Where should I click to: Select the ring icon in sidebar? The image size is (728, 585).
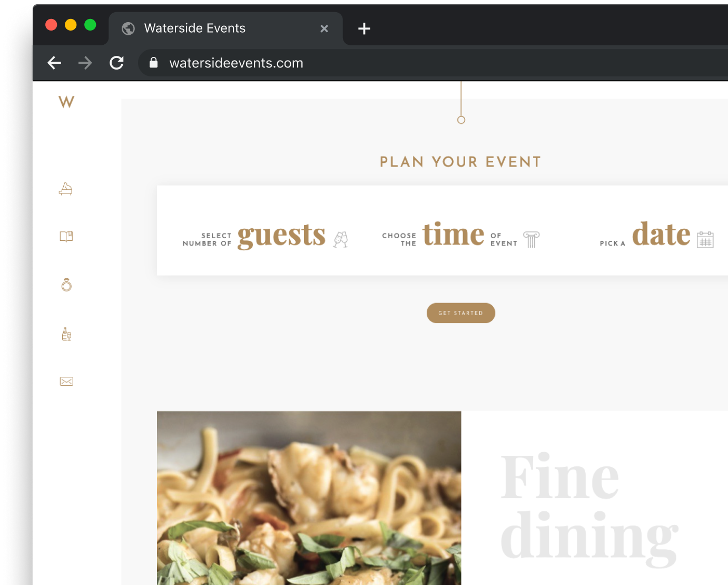66,285
